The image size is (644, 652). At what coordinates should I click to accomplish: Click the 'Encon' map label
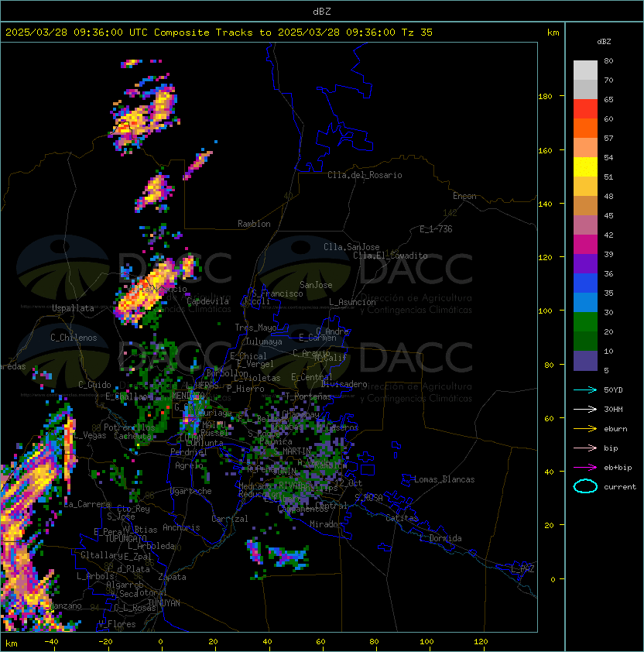pyautogui.click(x=464, y=196)
